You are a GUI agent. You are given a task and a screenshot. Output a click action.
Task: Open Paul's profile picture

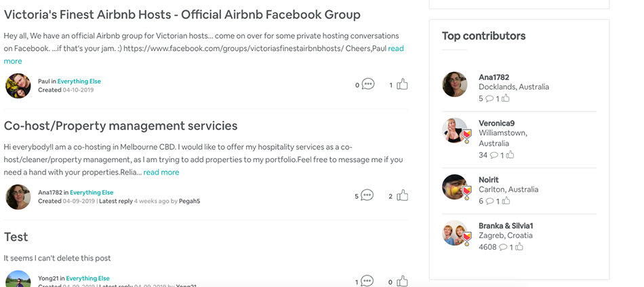[18, 85]
